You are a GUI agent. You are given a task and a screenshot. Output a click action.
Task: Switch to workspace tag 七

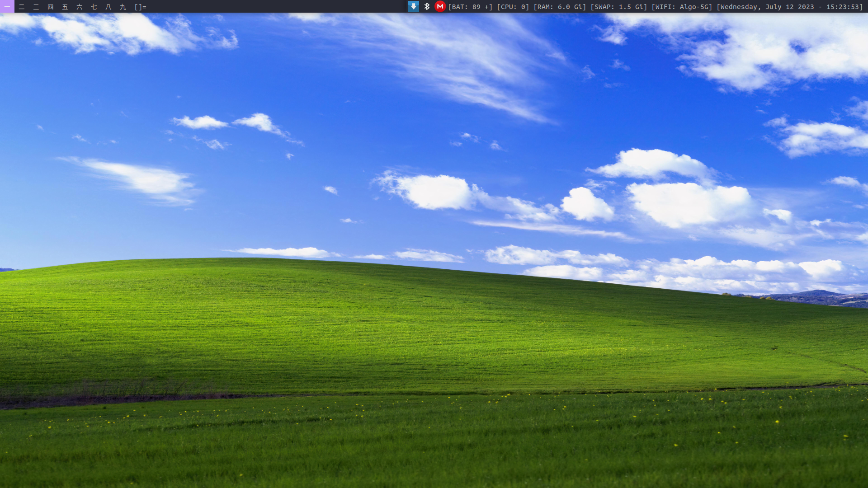tap(94, 6)
